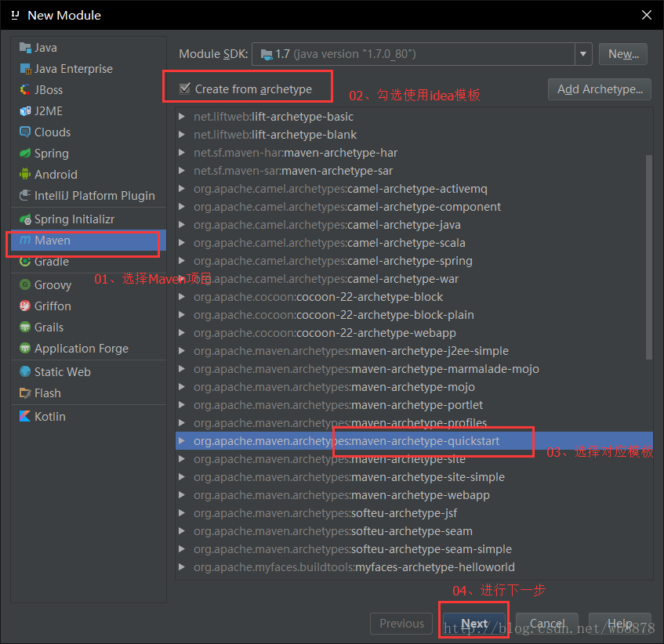This screenshot has width=664, height=644.
Task: Select Spring Initializr in module list
Action: point(89,219)
